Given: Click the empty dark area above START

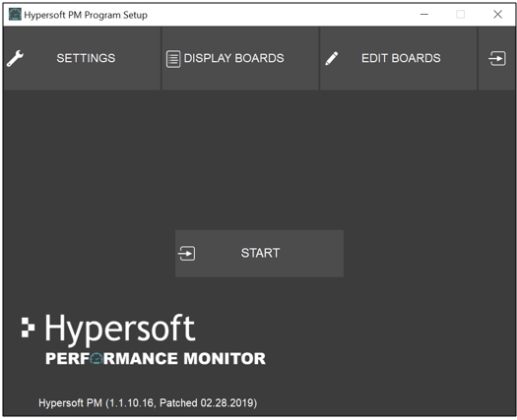Looking at the screenshot, I should point(259,159).
